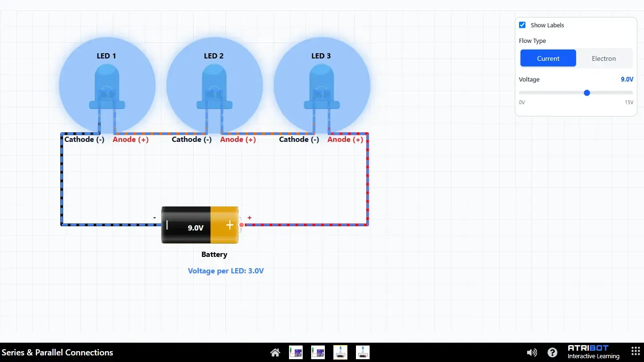Click LED 2's 'Anode (+)' label

click(238, 140)
